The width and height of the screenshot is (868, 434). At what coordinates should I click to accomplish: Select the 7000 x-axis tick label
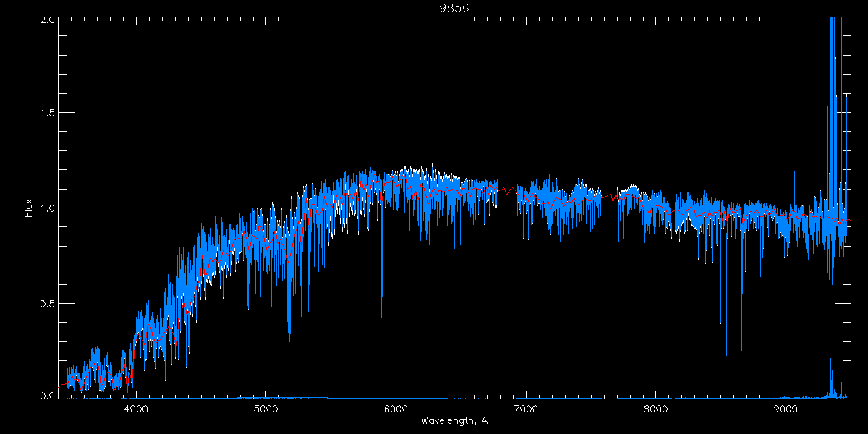coord(526,409)
